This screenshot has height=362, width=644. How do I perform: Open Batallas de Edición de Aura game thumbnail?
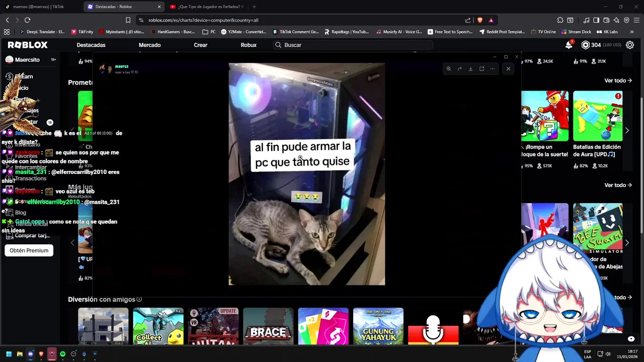click(598, 116)
